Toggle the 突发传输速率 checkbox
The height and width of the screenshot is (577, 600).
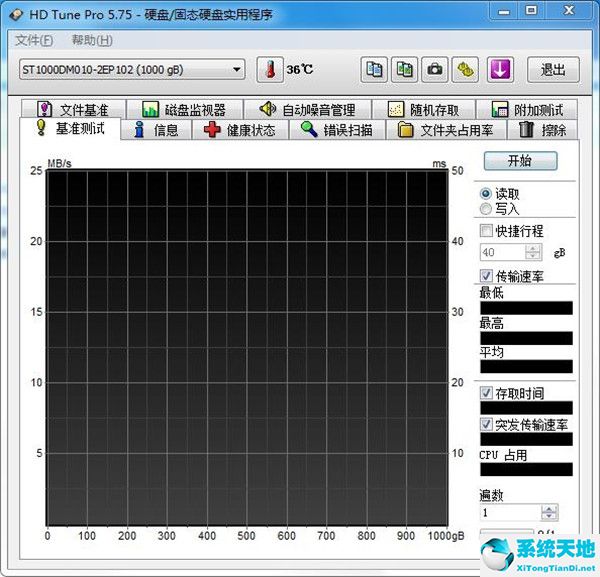click(486, 424)
